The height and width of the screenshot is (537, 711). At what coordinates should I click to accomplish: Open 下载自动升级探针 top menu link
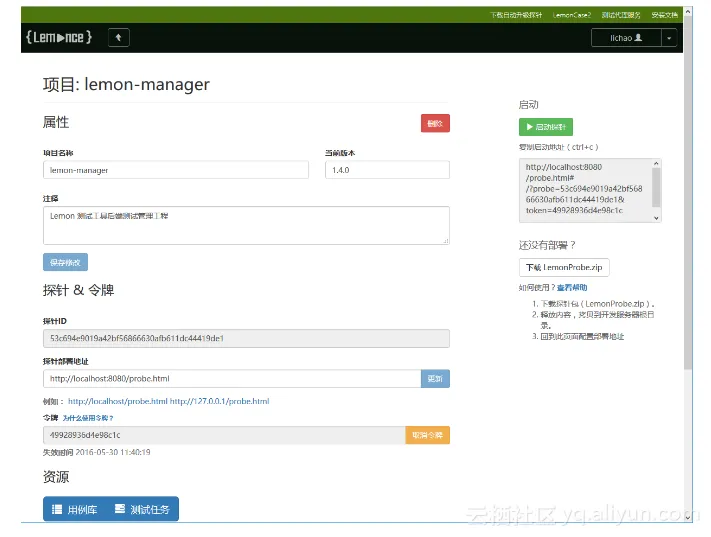point(516,15)
